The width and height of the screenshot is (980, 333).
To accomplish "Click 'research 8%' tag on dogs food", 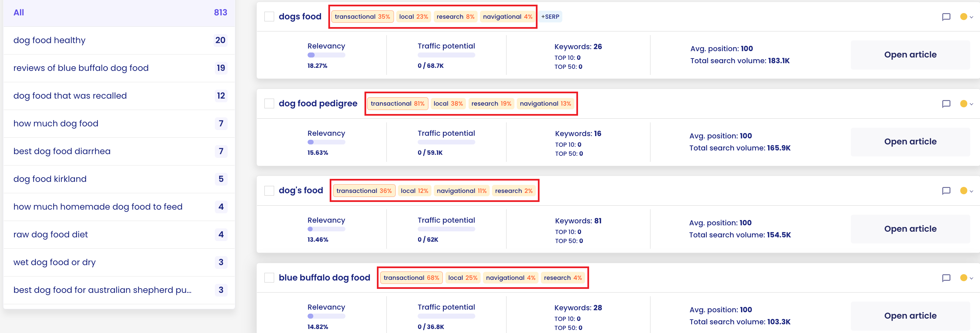I will tap(456, 17).
